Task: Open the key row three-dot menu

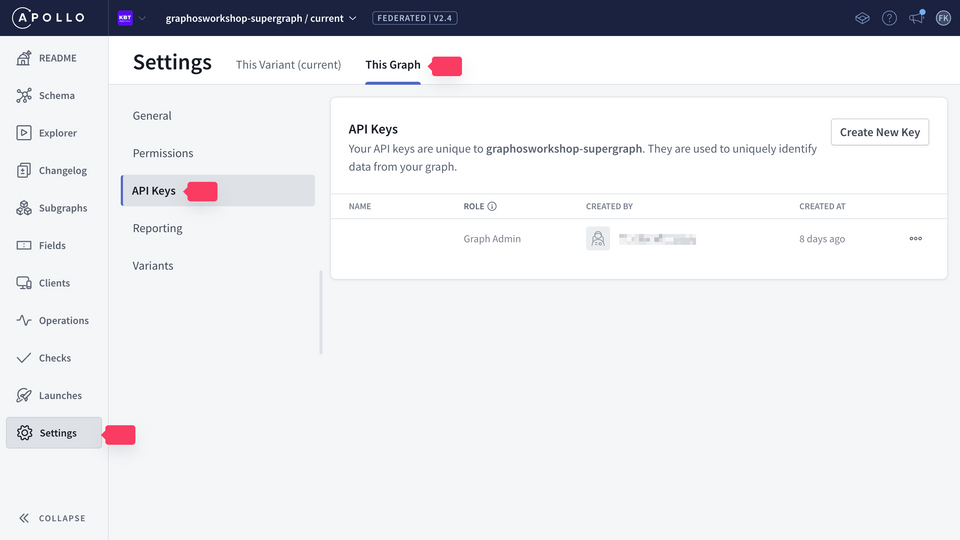Action: pos(915,239)
